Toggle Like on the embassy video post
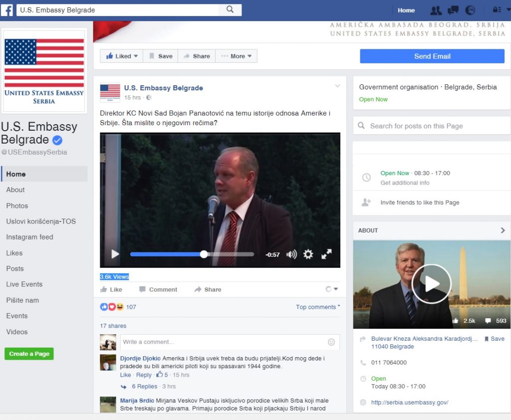511x420 pixels. pos(112,289)
